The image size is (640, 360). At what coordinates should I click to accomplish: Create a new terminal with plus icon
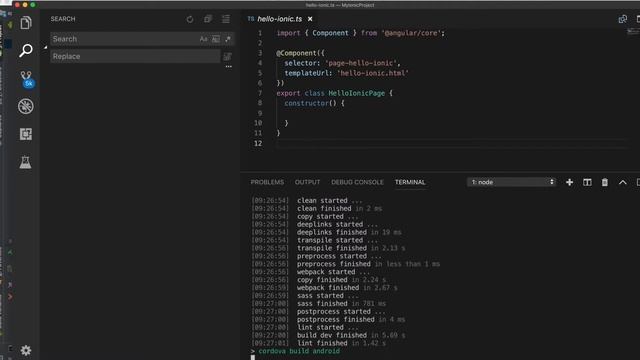[569, 182]
